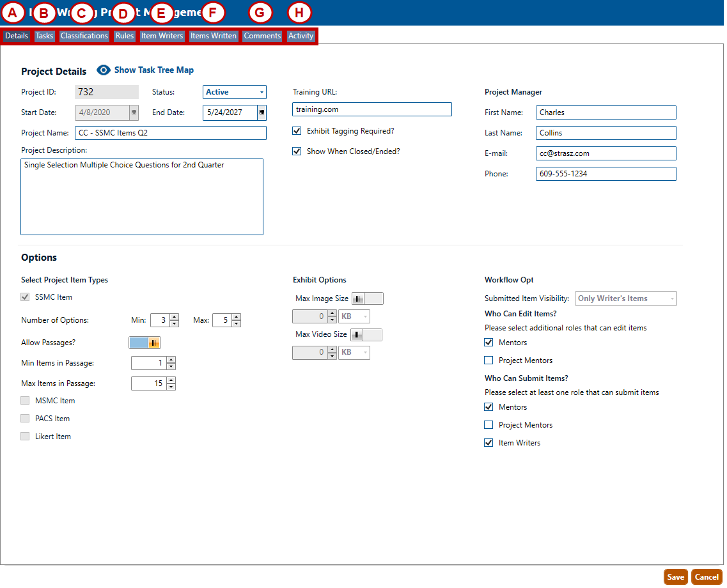Decrease the Max number of options
The height and width of the screenshot is (588, 727).
[x=236, y=324]
